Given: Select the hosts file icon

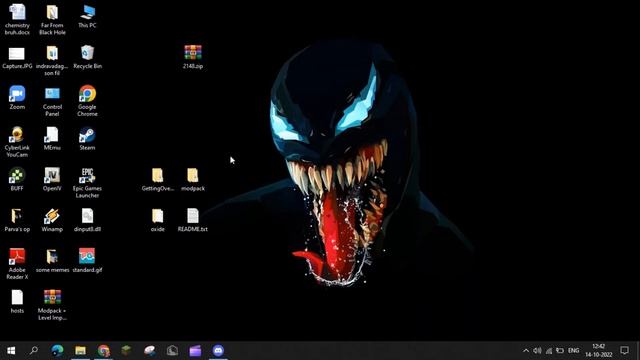Looking at the screenshot, I should [17, 298].
